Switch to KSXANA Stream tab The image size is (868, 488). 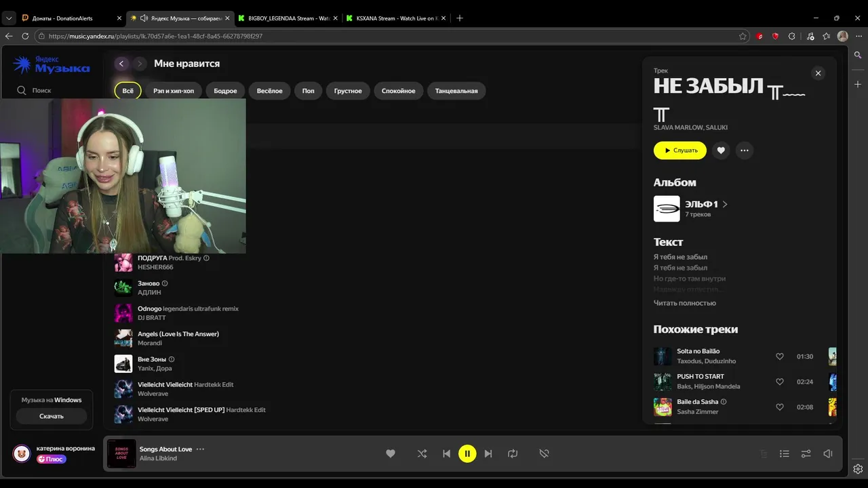point(395,18)
